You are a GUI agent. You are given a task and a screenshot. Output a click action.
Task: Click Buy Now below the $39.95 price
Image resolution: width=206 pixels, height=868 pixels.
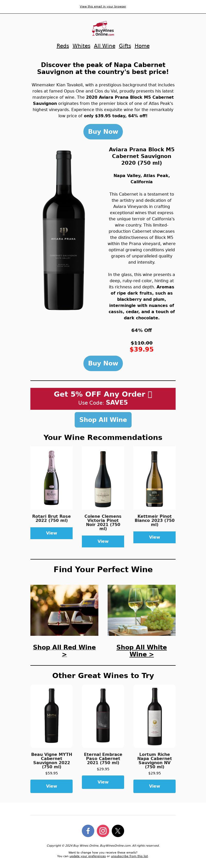pos(103,363)
